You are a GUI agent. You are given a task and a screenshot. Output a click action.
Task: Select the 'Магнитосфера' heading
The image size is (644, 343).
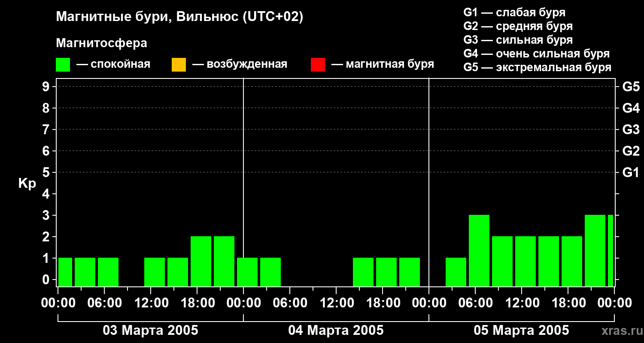[101, 43]
